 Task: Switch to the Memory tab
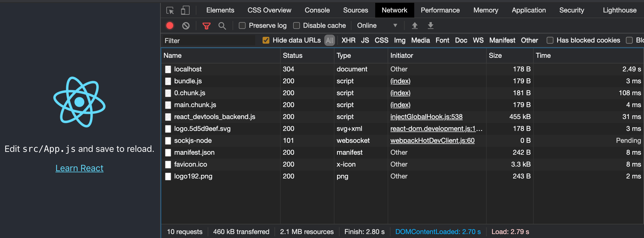486,10
